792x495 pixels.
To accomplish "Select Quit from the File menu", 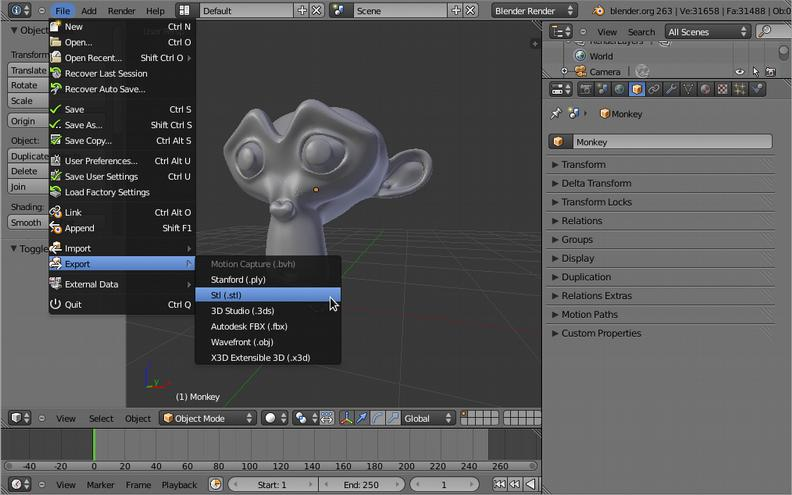I will click(122, 305).
